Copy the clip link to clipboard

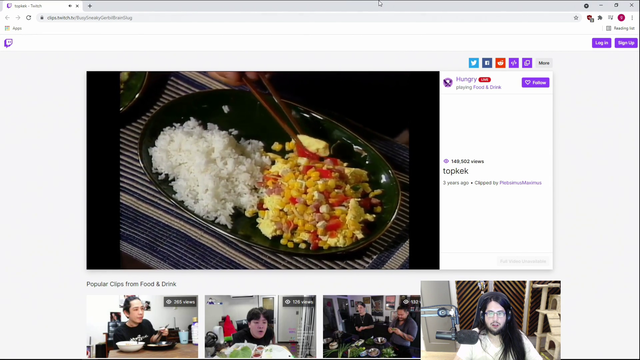pos(527,63)
